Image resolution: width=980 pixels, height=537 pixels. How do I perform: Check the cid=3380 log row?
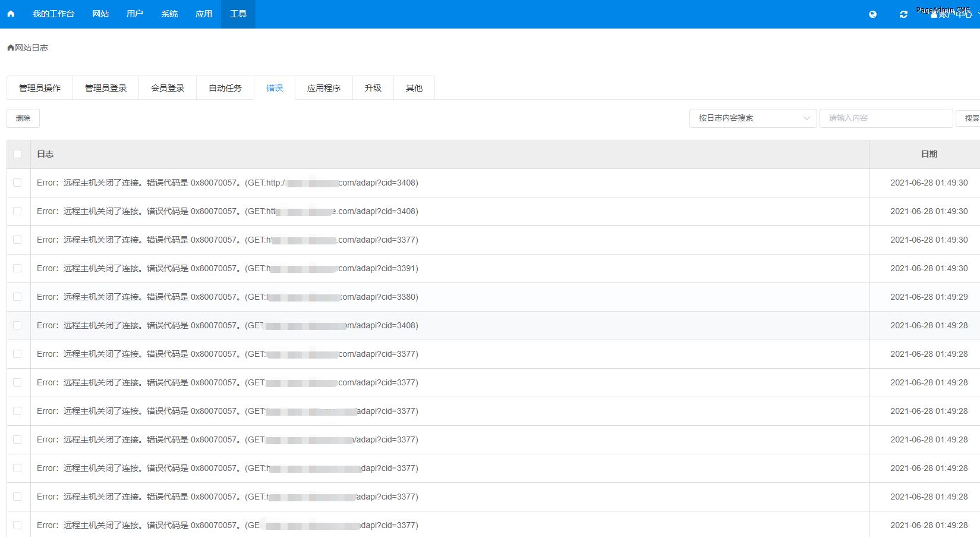pyautogui.click(x=17, y=297)
